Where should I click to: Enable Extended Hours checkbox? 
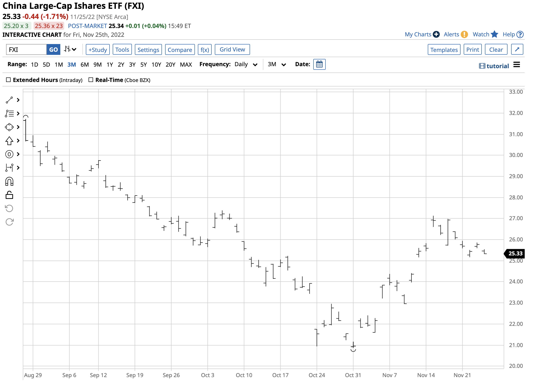click(9, 80)
